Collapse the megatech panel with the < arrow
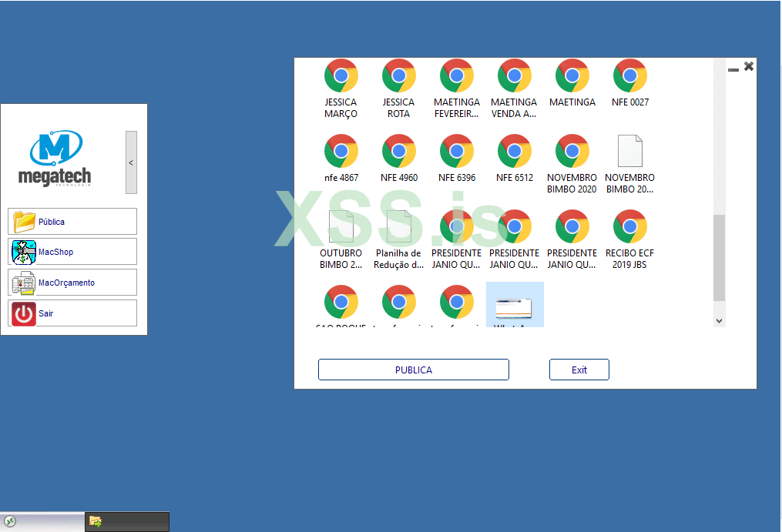The image size is (782, 532). pos(131,162)
